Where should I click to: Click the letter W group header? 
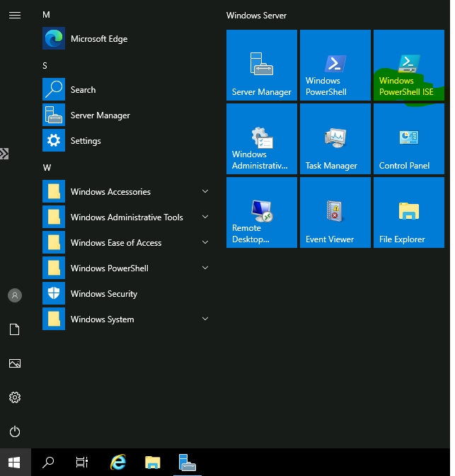coord(47,168)
